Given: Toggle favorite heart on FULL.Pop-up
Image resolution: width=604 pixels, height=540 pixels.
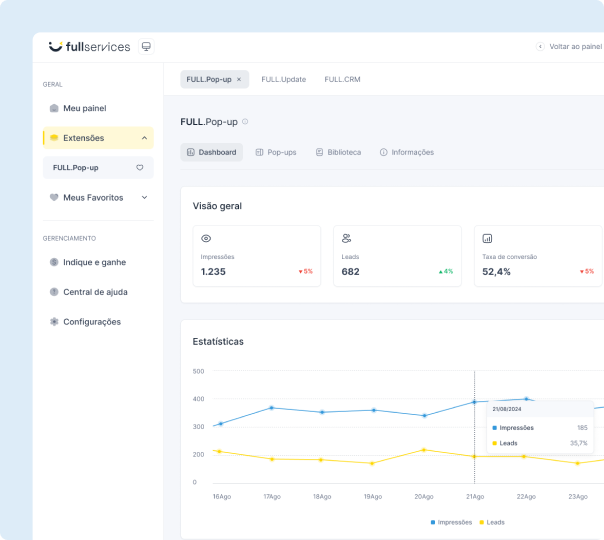Looking at the screenshot, I should coord(140,168).
